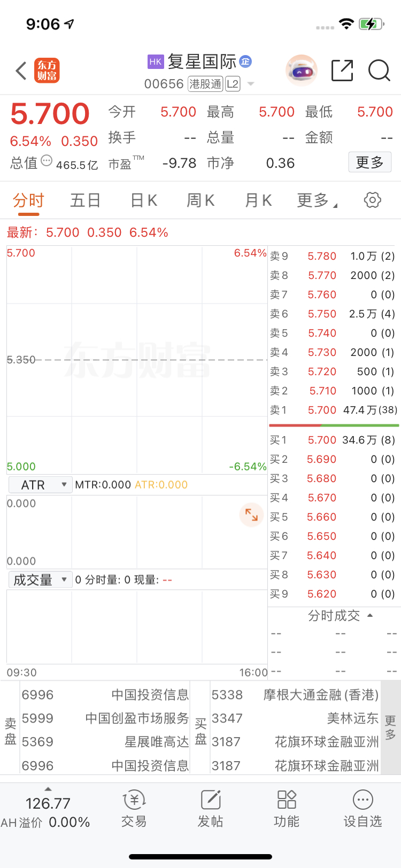Tap the large 5.700 current price
This screenshot has height=868, width=401.
pyautogui.click(x=50, y=114)
